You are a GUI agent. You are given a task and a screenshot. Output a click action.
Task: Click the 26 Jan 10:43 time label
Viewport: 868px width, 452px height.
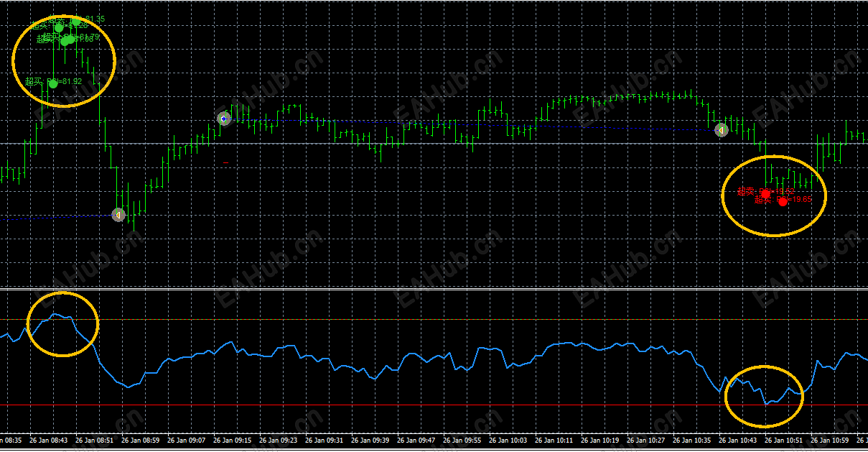tap(737, 440)
